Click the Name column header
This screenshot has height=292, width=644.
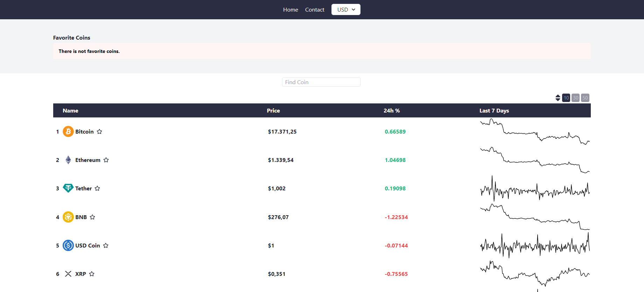(70, 110)
